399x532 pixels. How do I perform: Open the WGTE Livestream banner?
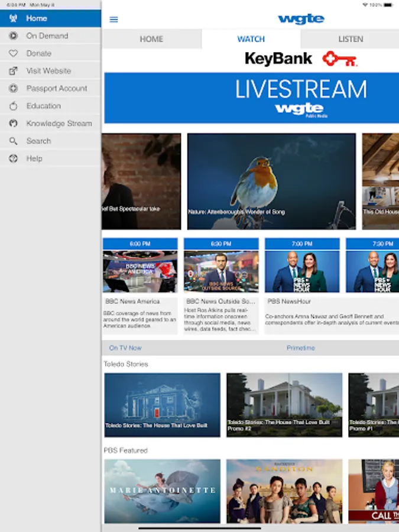pos(251,98)
